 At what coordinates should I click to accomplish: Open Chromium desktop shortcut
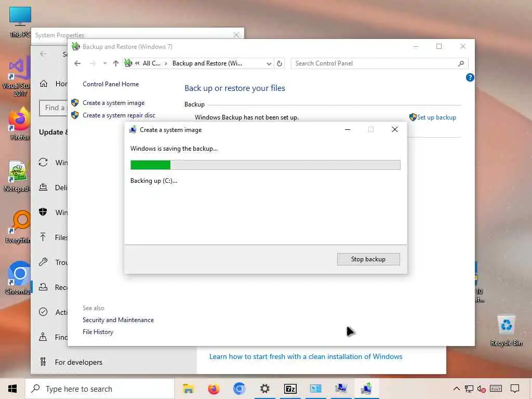point(18,278)
